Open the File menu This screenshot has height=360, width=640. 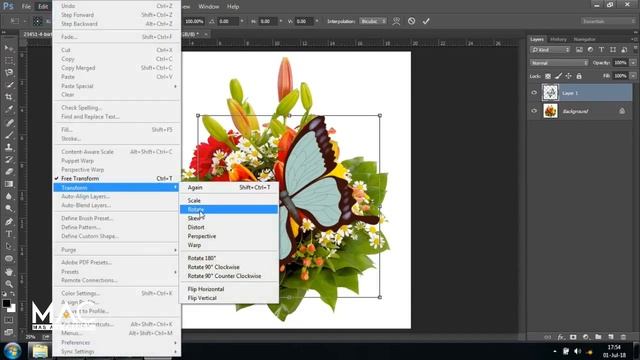pyautogui.click(x=26, y=7)
